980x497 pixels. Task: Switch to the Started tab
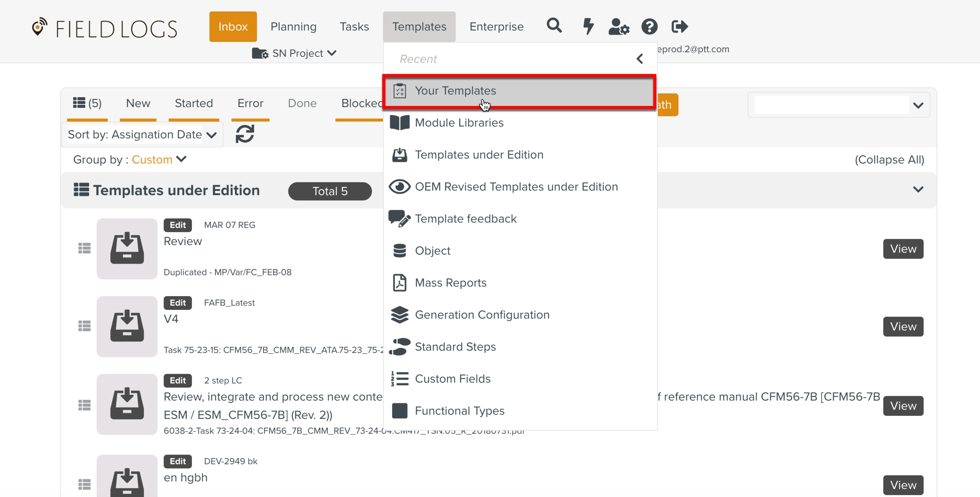click(x=194, y=103)
